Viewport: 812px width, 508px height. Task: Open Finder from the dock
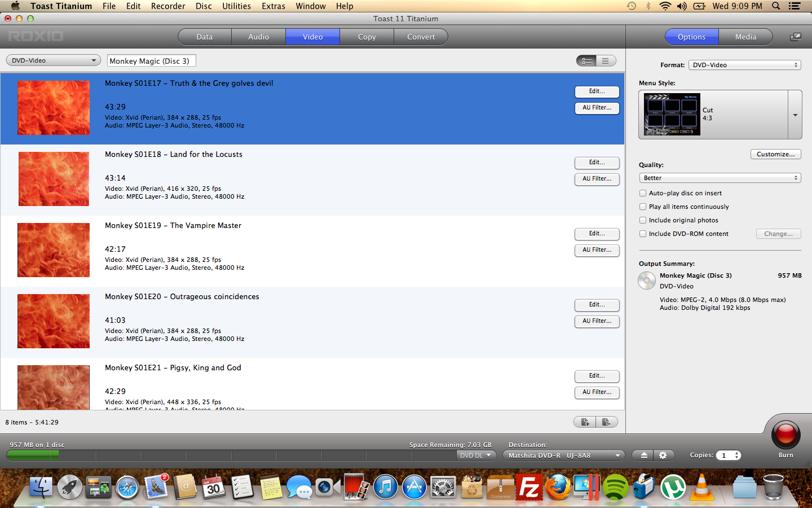coord(41,487)
